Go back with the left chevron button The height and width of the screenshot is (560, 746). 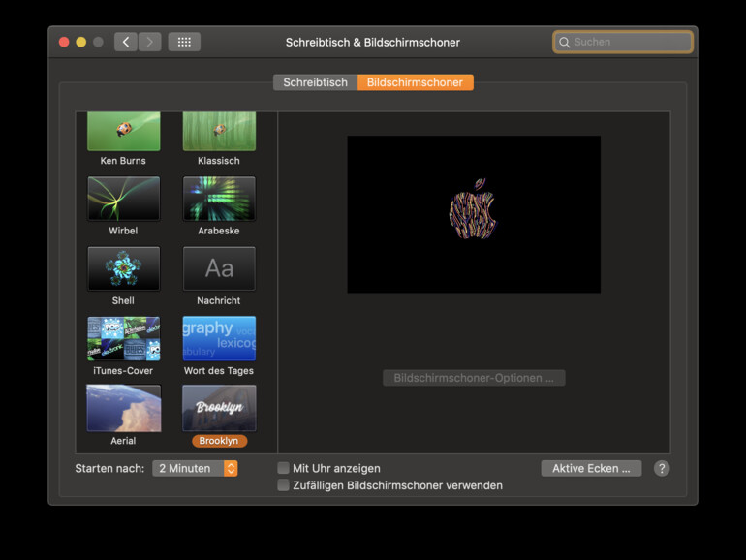(126, 42)
